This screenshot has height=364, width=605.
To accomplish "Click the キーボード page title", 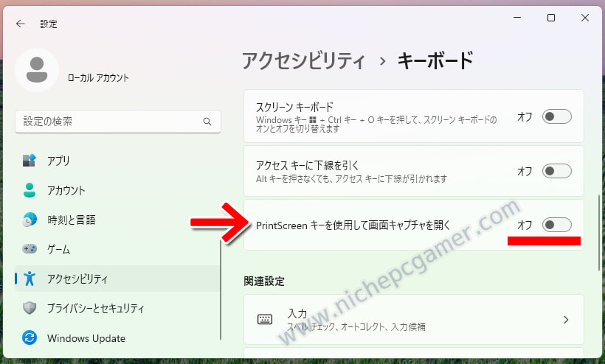I will [x=435, y=61].
